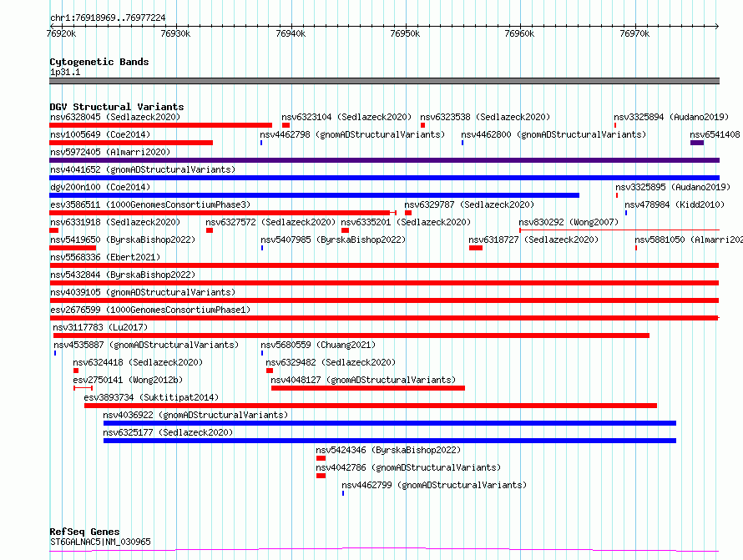Viewport: 743px width, 560px height.
Task: Click the ST6GALNAC5|NM_030965 gene label
Action: coord(100,542)
